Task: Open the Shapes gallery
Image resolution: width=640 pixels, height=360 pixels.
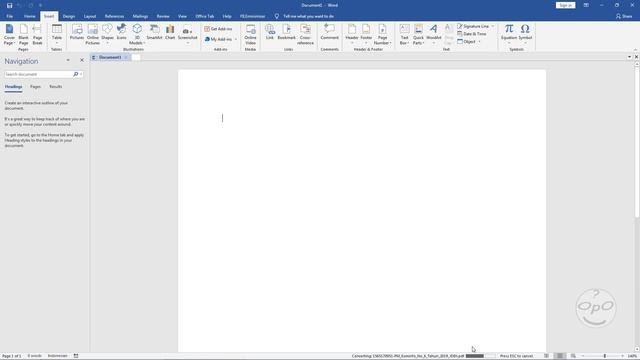Action: (x=107, y=34)
